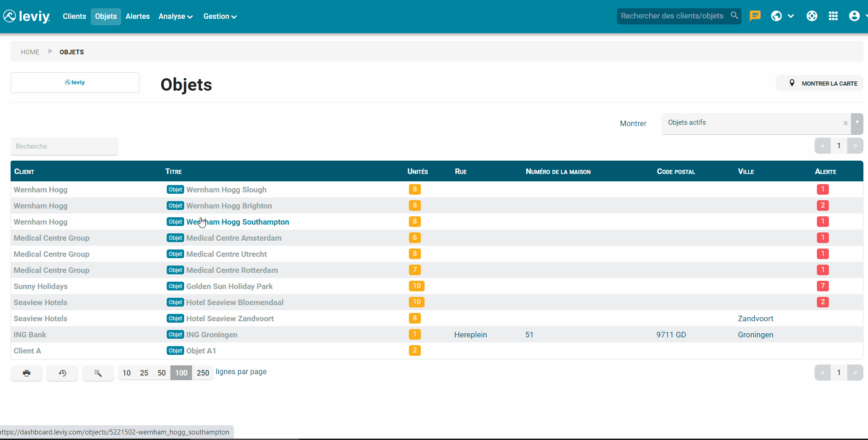Open Hotel Seaview Zandvoort object

pyautogui.click(x=230, y=318)
